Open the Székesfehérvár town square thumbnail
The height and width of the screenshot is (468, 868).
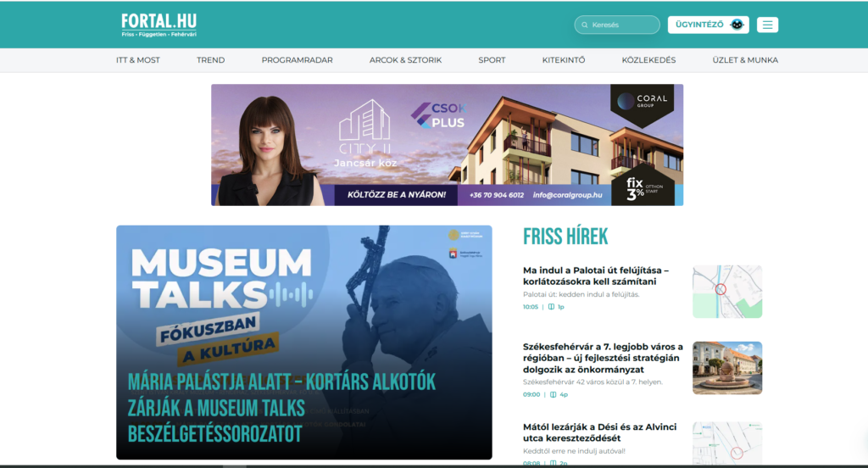coord(727,368)
